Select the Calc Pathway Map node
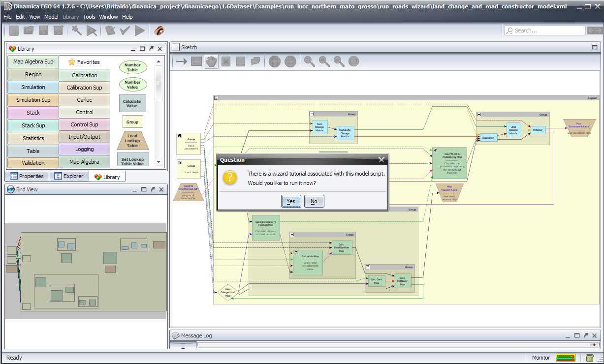Image resolution: width=604 pixels, height=364 pixels. pos(402,281)
